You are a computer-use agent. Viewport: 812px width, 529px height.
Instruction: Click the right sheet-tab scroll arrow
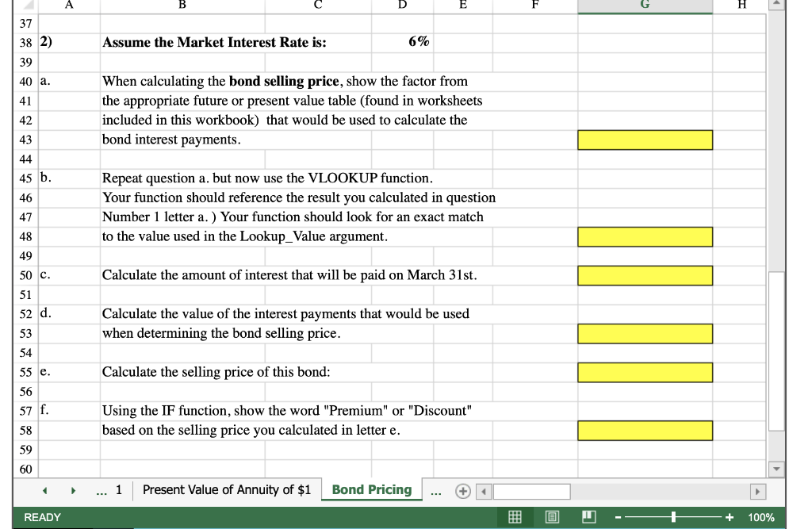click(x=72, y=490)
